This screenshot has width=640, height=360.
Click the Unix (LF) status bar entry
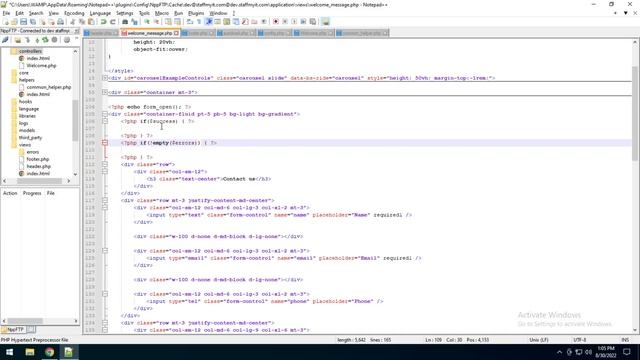[539, 340]
